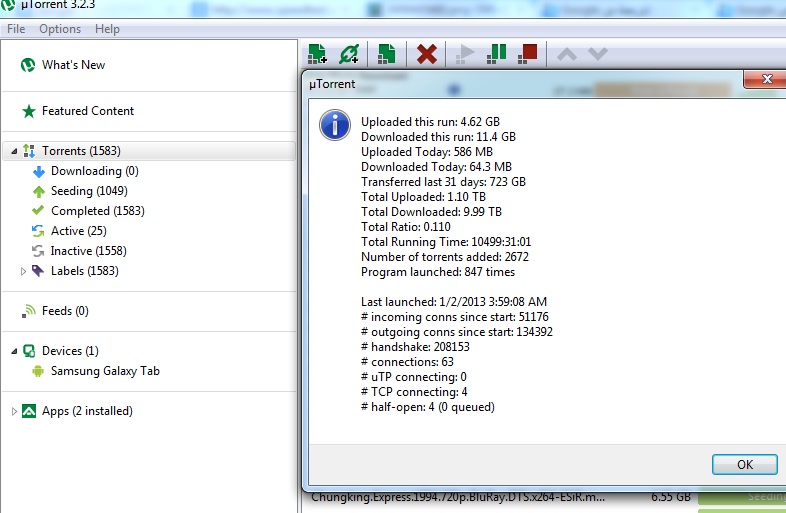Click 'Last launched: 1/2/2013 3:59:08 AM' line
The image size is (786, 513).
click(454, 302)
